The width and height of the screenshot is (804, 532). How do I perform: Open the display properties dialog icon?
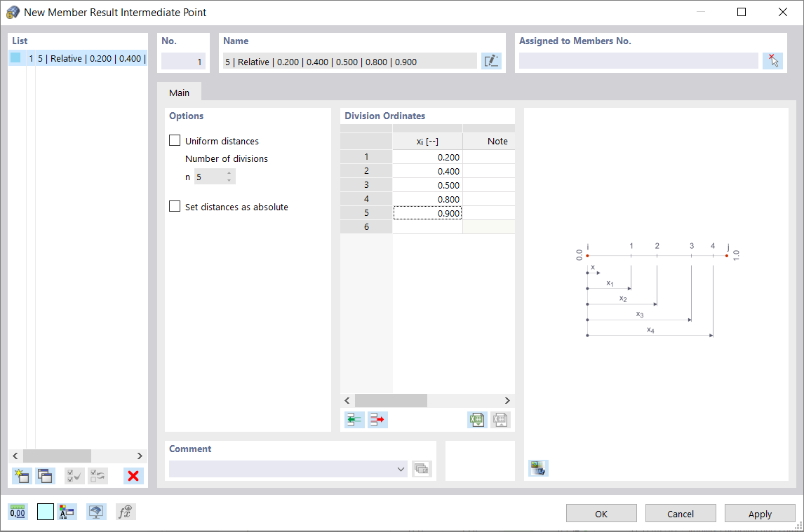[x=96, y=512]
